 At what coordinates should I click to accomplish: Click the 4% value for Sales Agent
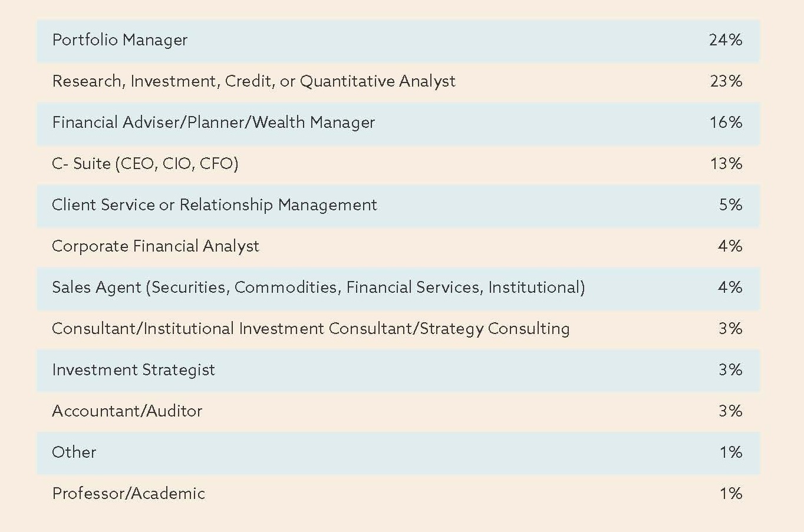tap(730, 288)
